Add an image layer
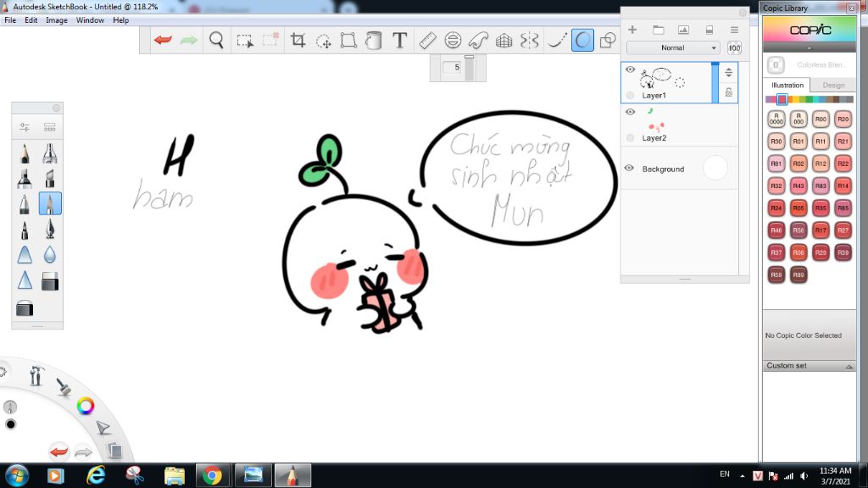The width and height of the screenshot is (868, 488). pyautogui.click(x=684, y=30)
